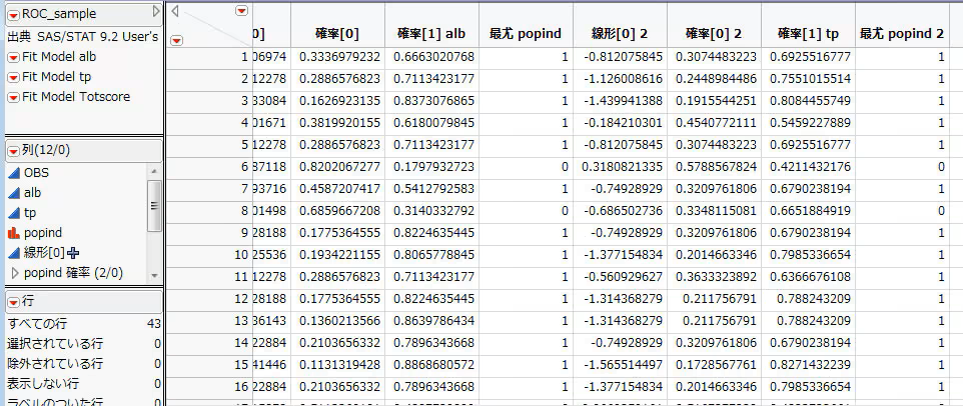The height and width of the screenshot is (406, 963).
Task: Click 最尤 popind 2 value 0 in row 8
Action: pyautogui.click(x=941, y=211)
